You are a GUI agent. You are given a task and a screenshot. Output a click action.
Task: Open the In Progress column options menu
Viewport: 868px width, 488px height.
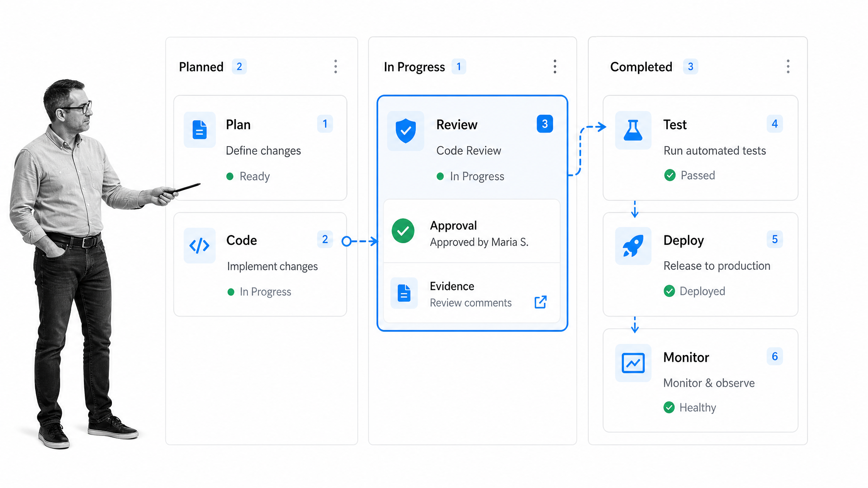(x=555, y=67)
